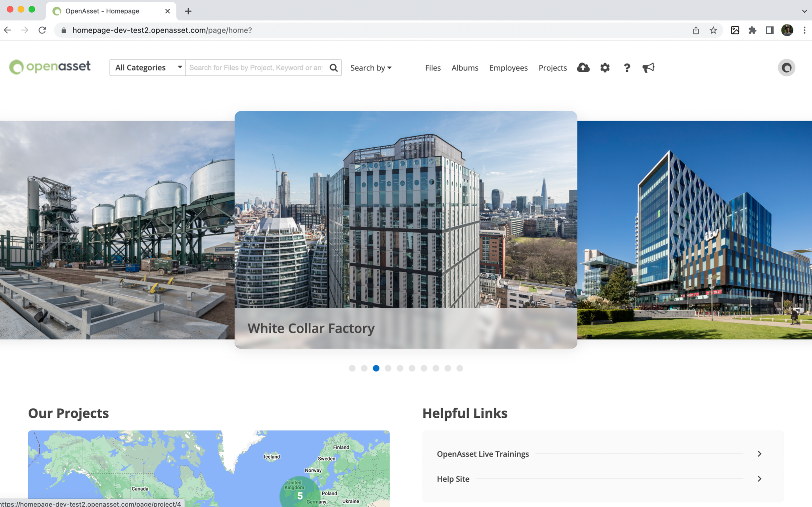Switch to the first carousel slide dot

click(x=352, y=368)
